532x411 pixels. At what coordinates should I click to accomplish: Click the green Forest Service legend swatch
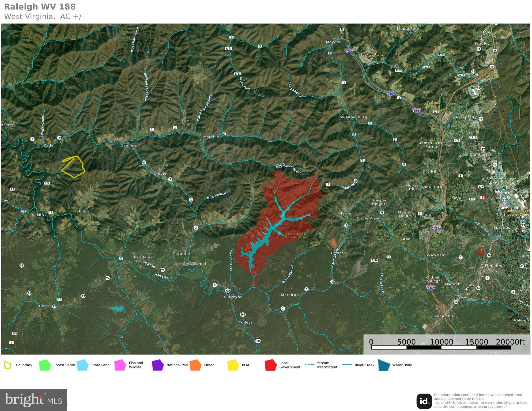pyautogui.click(x=45, y=365)
